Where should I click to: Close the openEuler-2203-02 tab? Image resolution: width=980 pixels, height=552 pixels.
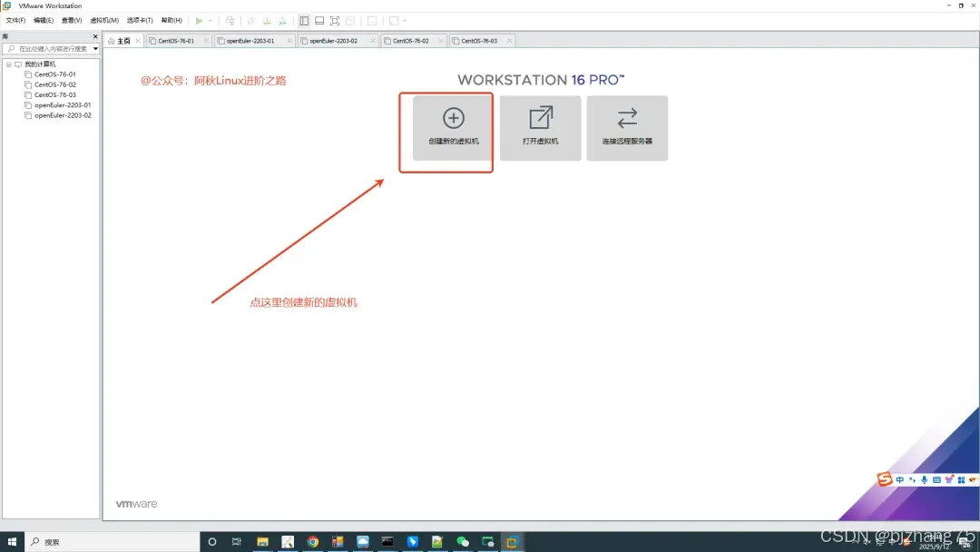coord(373,41)
